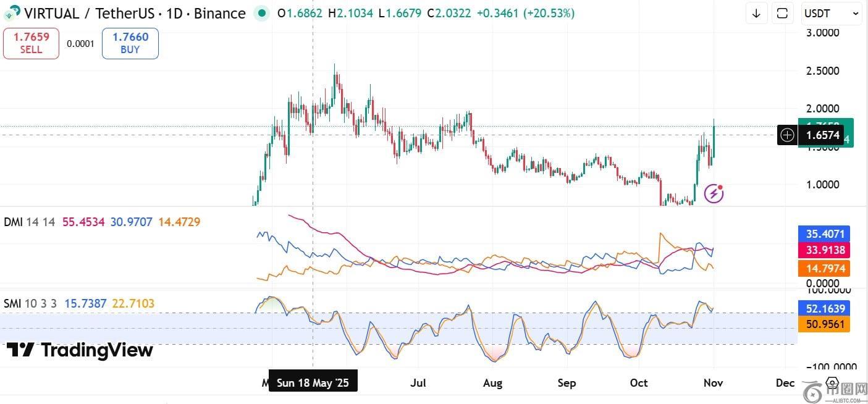The width and height of the screenshot is (868, 404).
Task: Click the TradingView logo
Action: pos(80,350)
